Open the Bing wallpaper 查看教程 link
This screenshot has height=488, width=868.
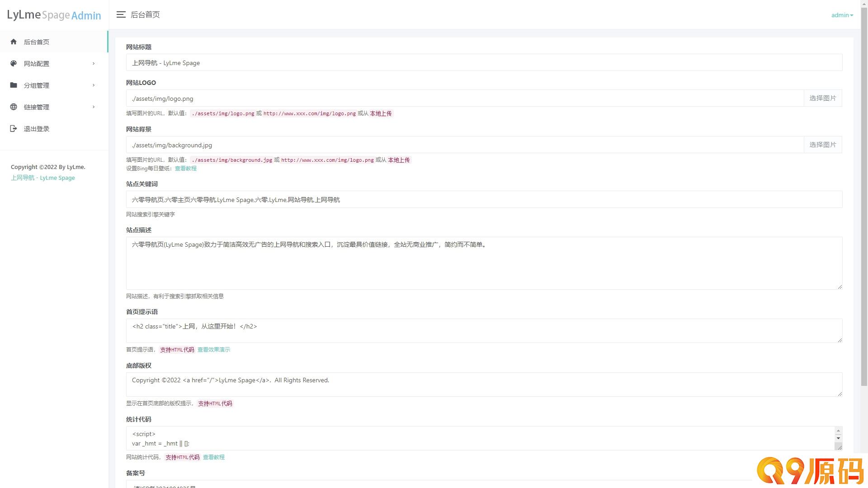click(186, 168)
